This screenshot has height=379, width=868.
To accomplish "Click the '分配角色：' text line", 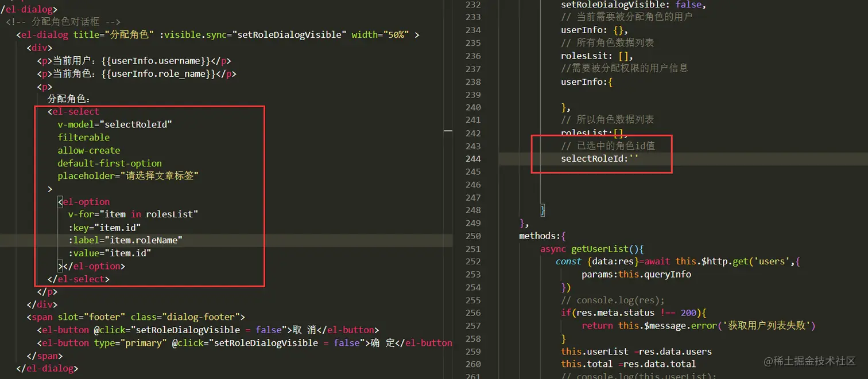I will (69, 99).
